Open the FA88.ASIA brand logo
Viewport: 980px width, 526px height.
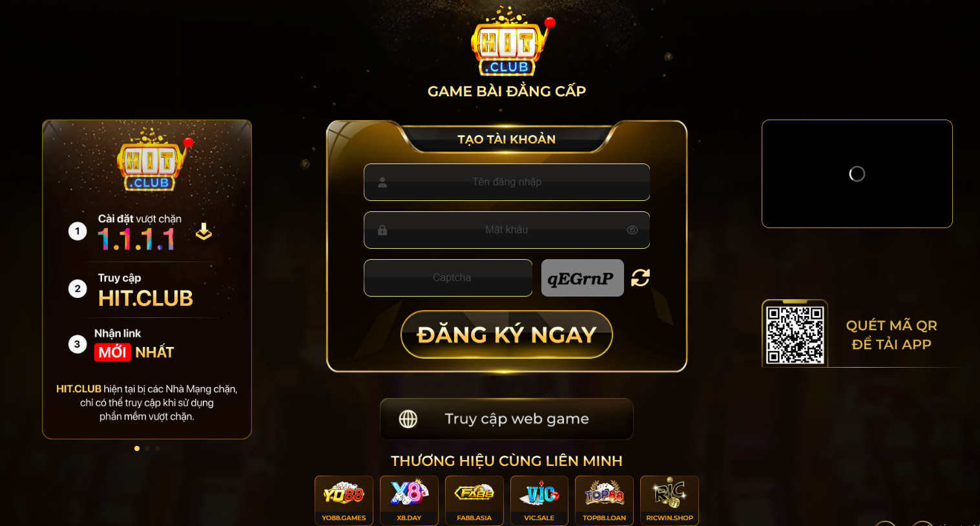474,501
